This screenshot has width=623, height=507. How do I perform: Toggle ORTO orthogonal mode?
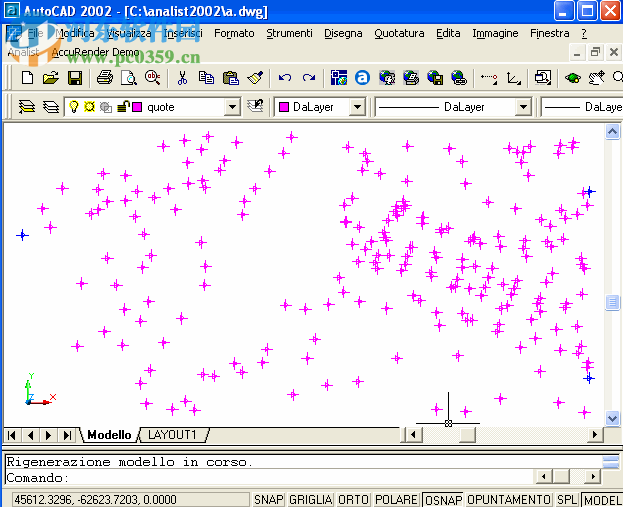click(354, 499)
